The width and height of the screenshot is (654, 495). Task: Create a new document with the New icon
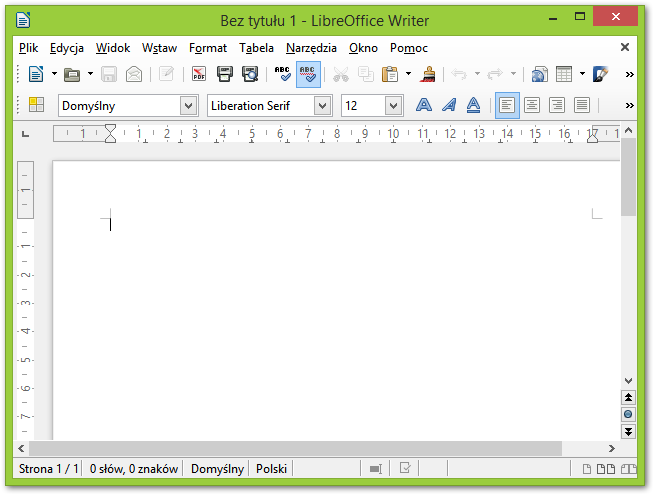tap(36, 75)
